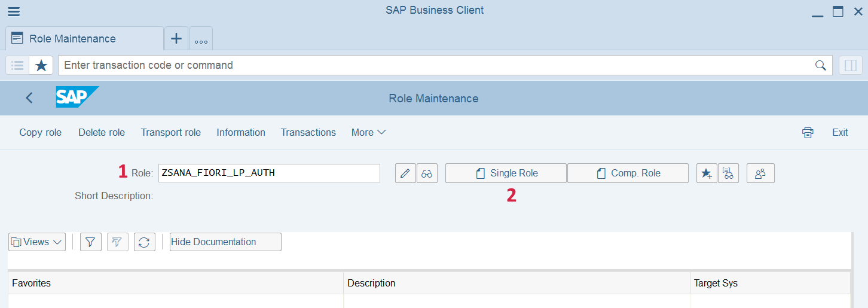Click the print icon
Screen dimensions: 868x308
808,133
